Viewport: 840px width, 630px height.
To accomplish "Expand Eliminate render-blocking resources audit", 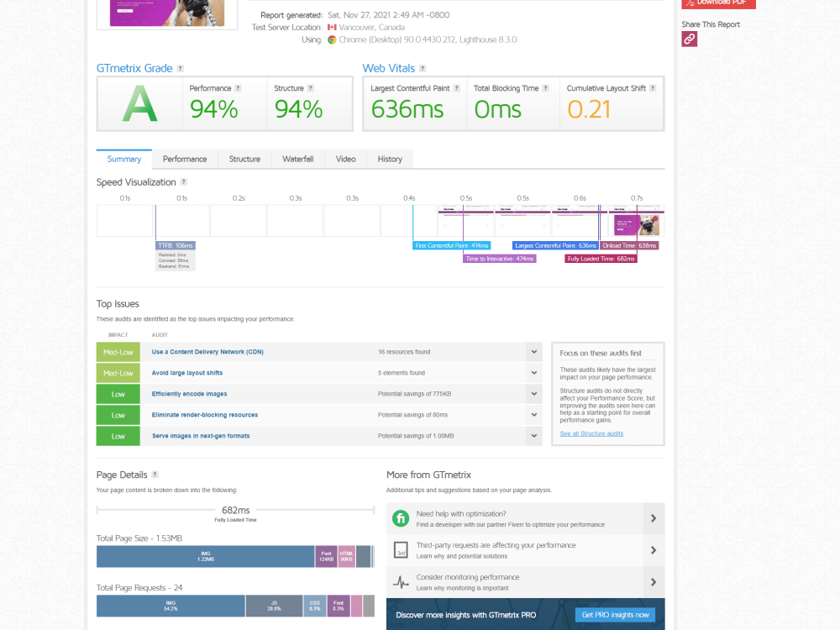I will [x=534, y=415].
